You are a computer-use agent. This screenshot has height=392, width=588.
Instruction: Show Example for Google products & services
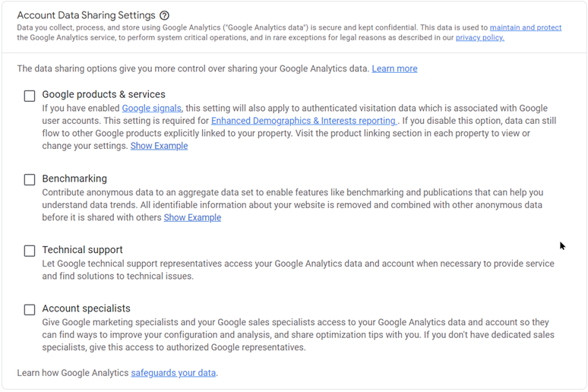coord(159,146)
